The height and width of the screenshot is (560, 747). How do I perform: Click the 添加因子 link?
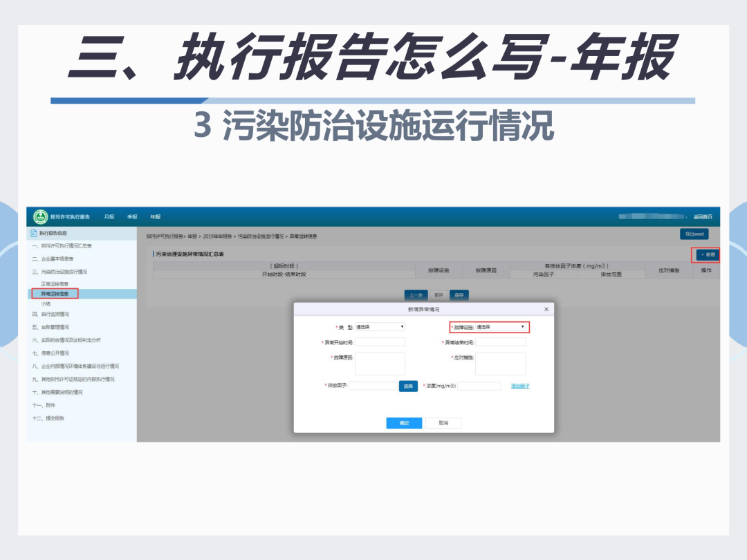(x=520, y=386)
